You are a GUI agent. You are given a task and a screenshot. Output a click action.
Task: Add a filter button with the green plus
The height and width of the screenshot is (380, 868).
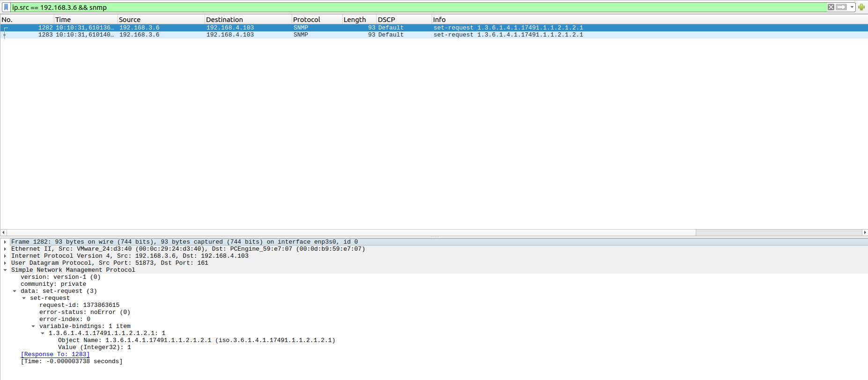(861, 7)
